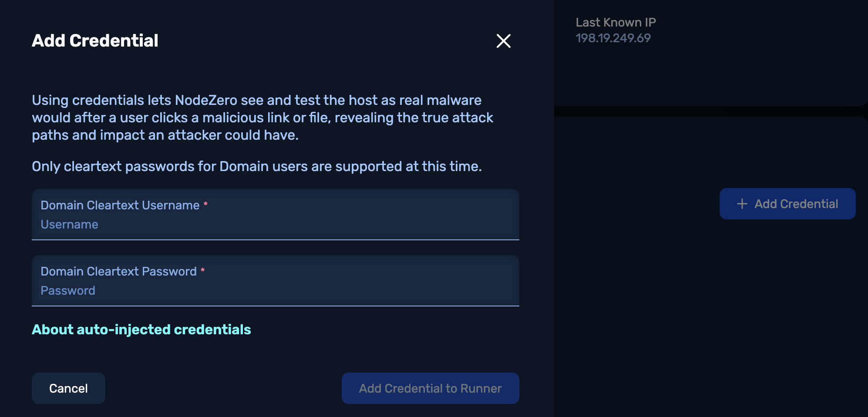Image resolution: width=868 pixels, height=417 pixels.
Task: Click the Last Known IP label
Action: [x=616, y=22]
